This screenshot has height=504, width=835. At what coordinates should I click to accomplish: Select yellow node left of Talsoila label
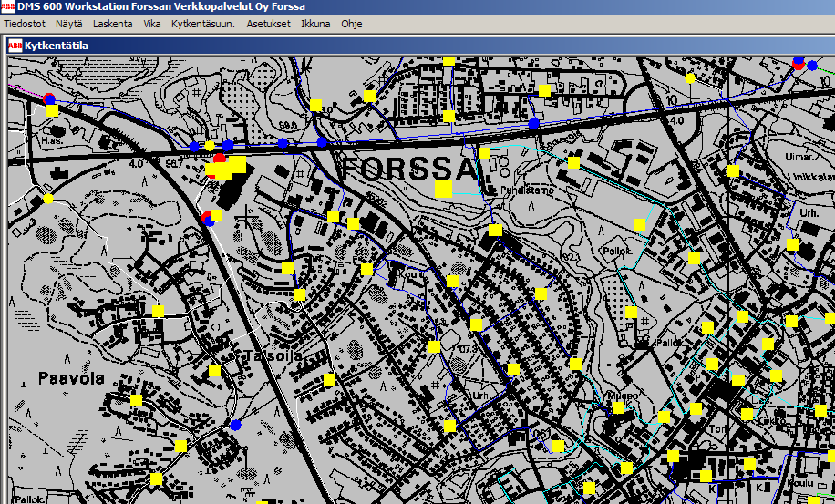pos(214,370)
